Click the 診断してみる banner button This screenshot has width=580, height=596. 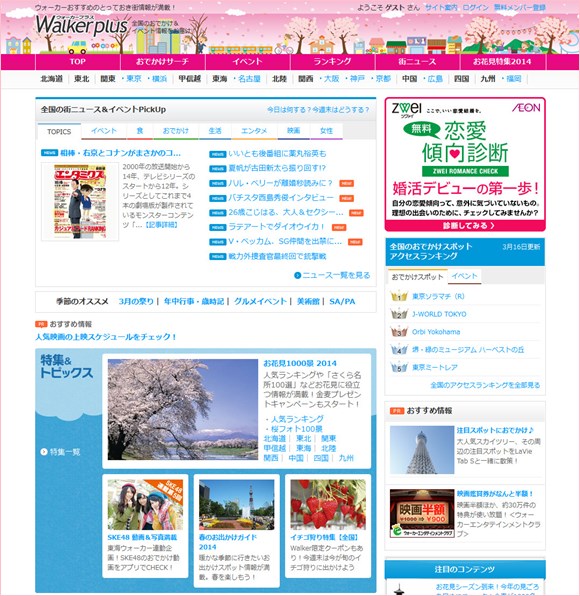click(x=465, y=225)
